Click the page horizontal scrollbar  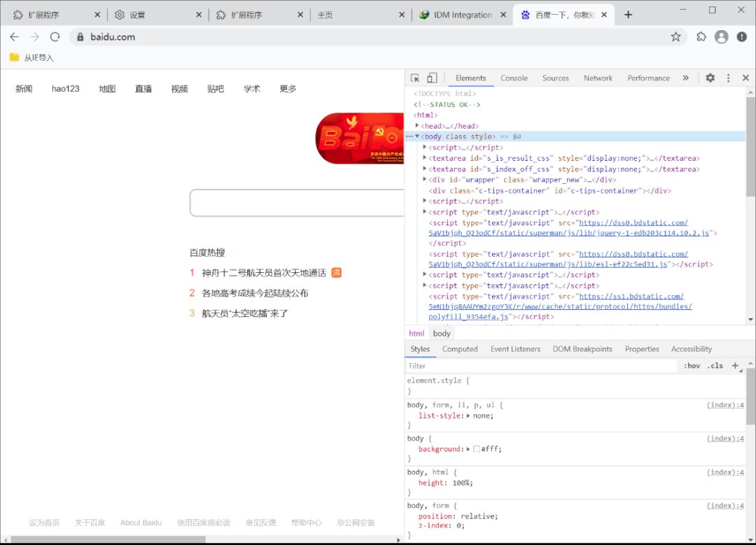(108, 539)
